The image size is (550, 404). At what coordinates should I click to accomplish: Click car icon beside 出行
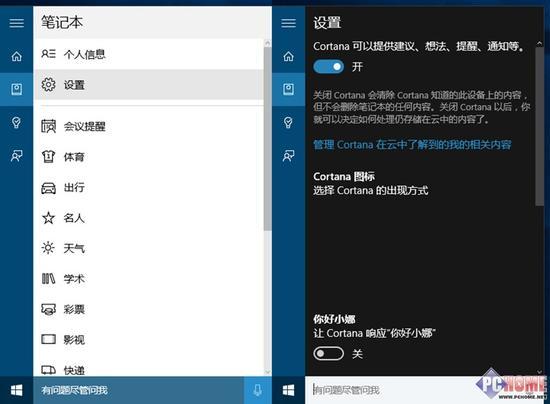(48, 188)
